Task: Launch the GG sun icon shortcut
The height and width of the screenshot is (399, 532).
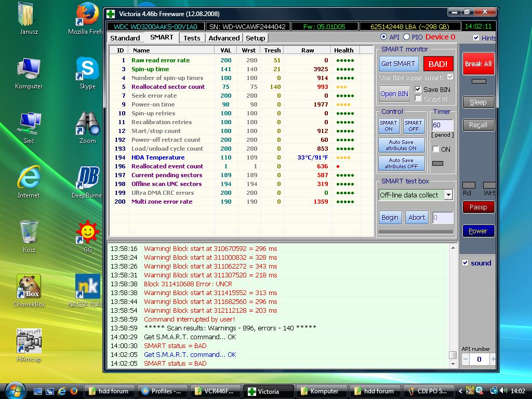Action: click(x=87, y=236)
